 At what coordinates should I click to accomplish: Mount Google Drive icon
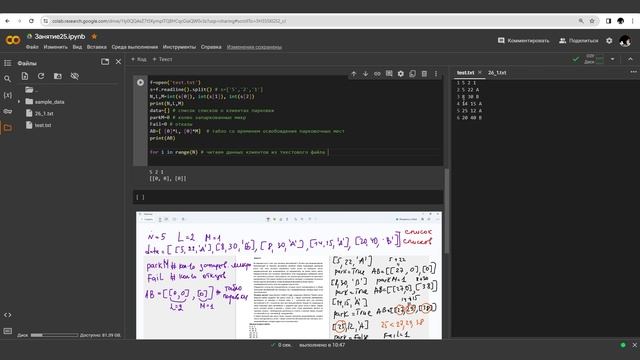[58, 76]
